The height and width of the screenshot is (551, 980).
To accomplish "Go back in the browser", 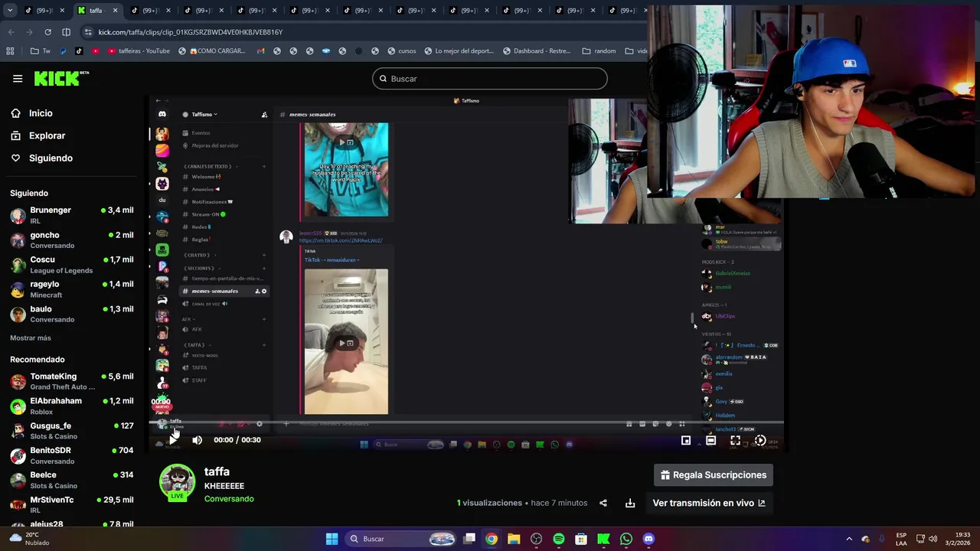I will coord(11,32).
